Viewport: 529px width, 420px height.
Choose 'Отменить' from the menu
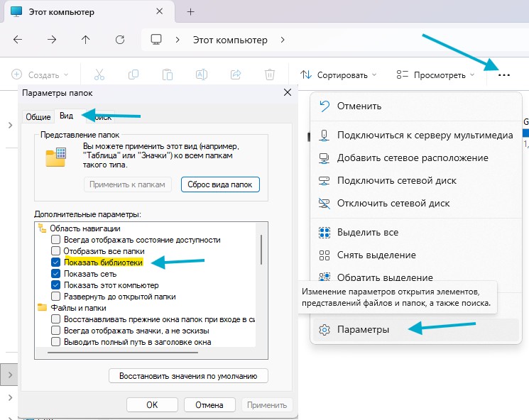click(415, 106)
